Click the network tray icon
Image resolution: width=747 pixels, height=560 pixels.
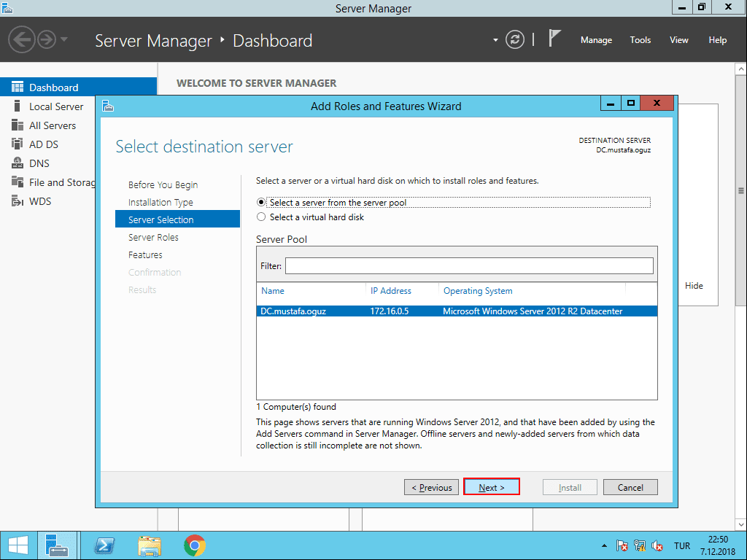640,545
